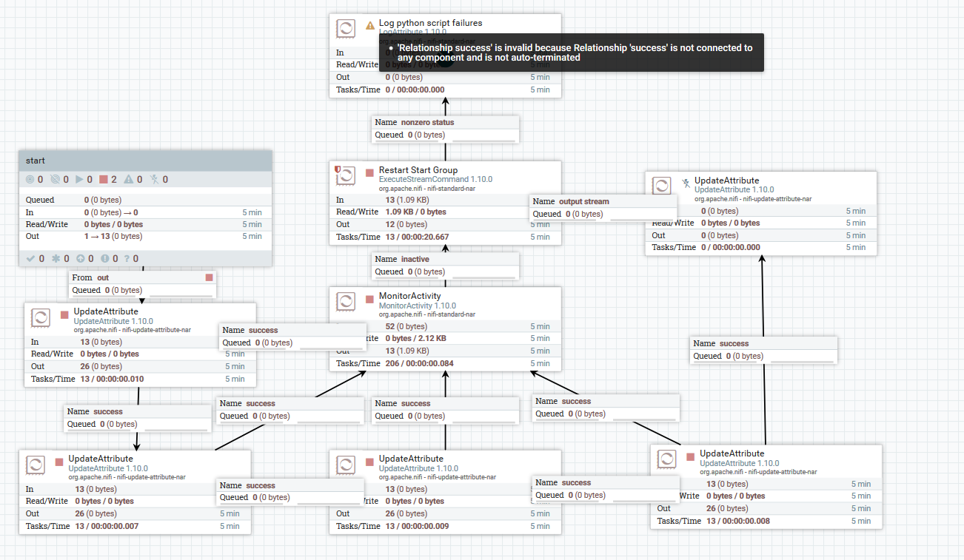
Task: Click the Restart Start Group processor icon
Action: [x=346, y=176]
